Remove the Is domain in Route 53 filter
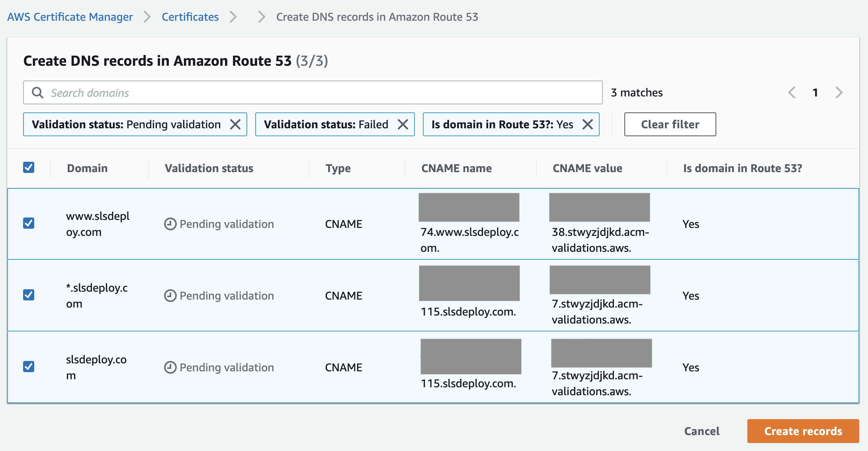868x451 pixels. (588, 124)
